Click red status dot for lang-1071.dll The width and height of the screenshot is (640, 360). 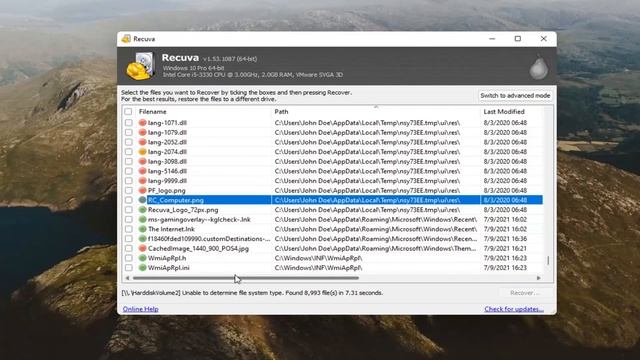pyautogui.click(x=142, y=122)
